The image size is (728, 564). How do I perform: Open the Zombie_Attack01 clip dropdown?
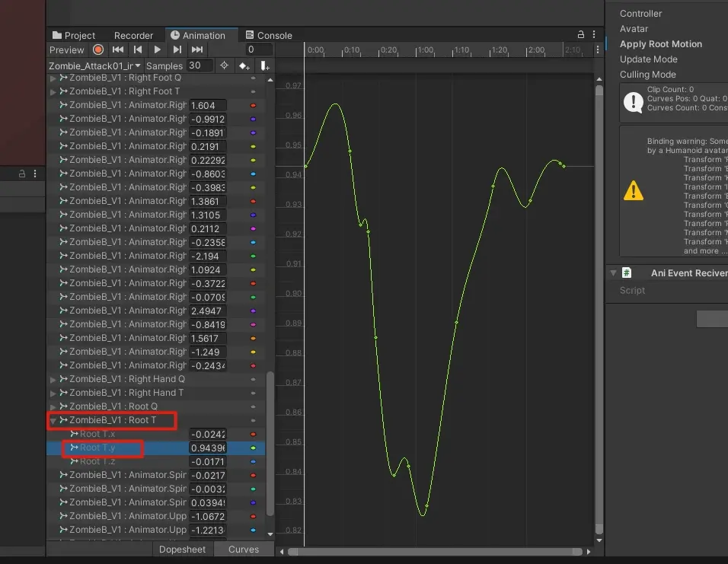(x=94, y=66)
